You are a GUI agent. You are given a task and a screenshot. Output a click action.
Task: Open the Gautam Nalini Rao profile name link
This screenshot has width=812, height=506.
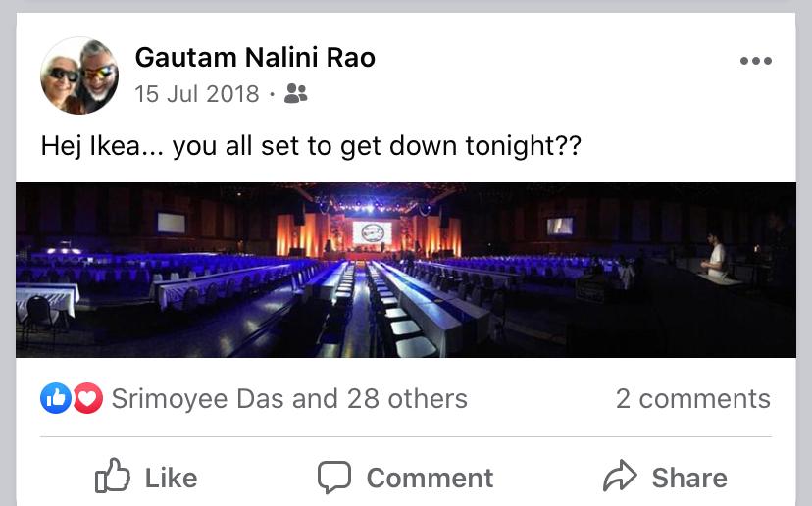coord(255,58)
